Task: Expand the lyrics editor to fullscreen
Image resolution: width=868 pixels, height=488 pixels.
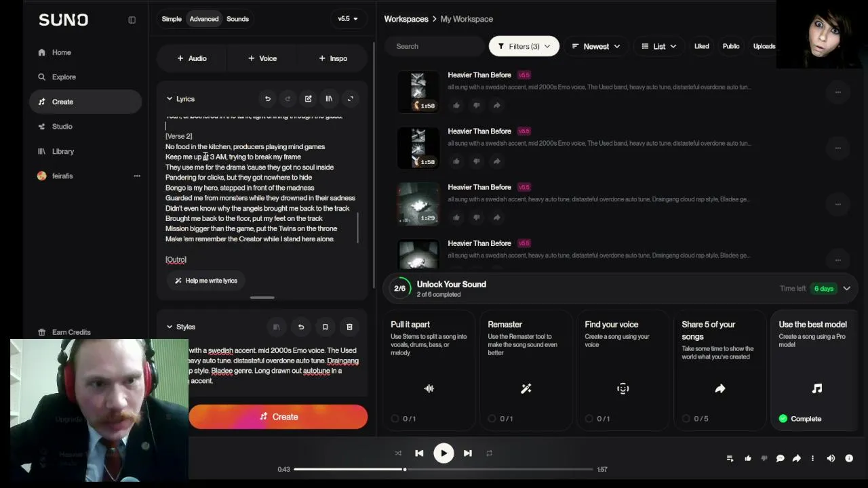Action: (x=351, y=99)
